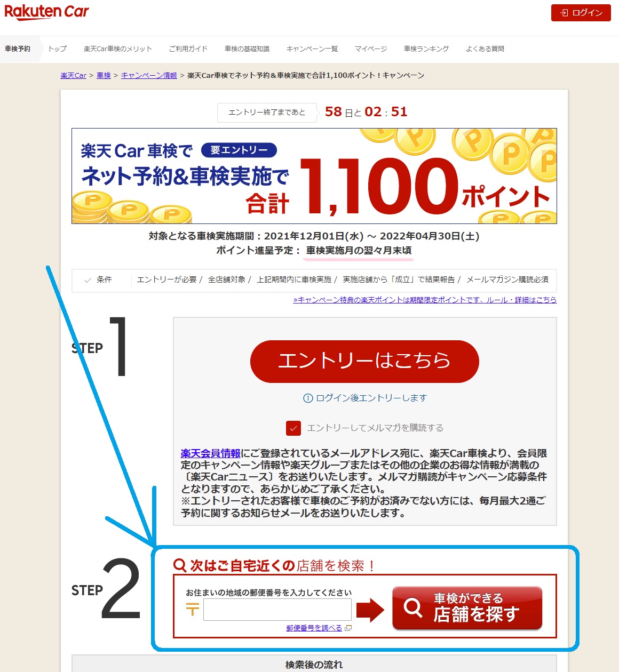Click the info icon beside ログイン後エントリーします

[x=308, y=398]
